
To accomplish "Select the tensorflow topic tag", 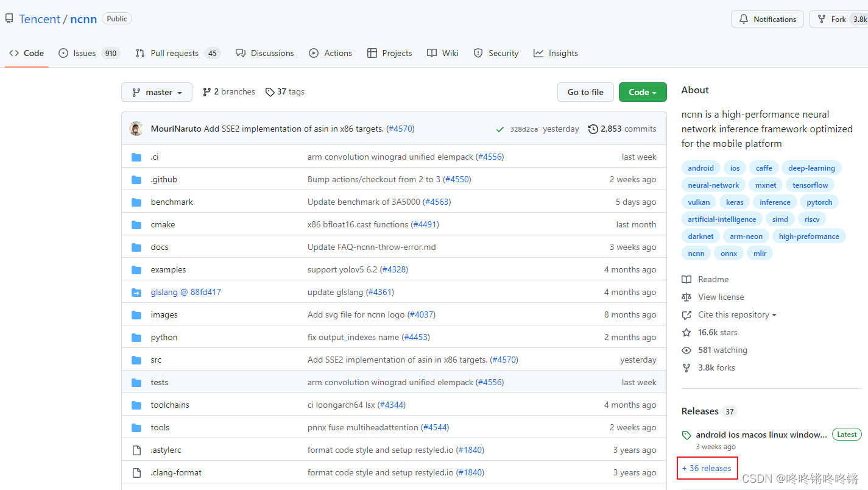I will pyautogui.click(x=810, y=185).
